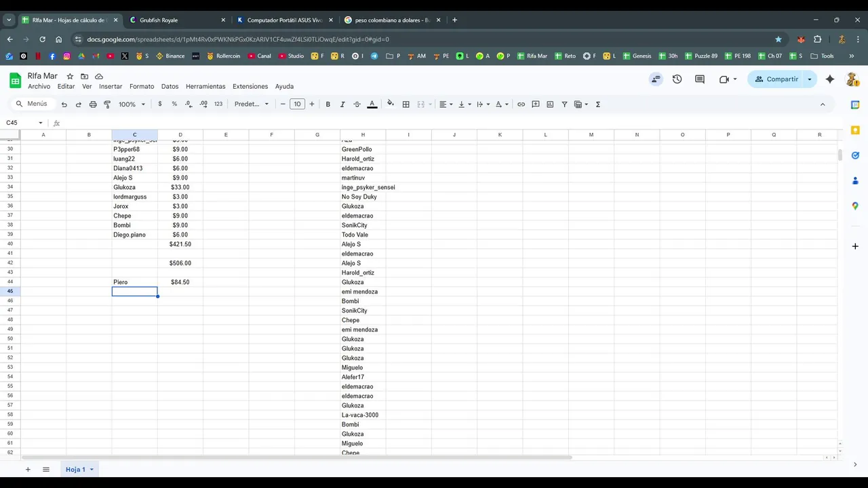The image size is (868, 488).
Task: Open the borders tool
Action: 406,104
